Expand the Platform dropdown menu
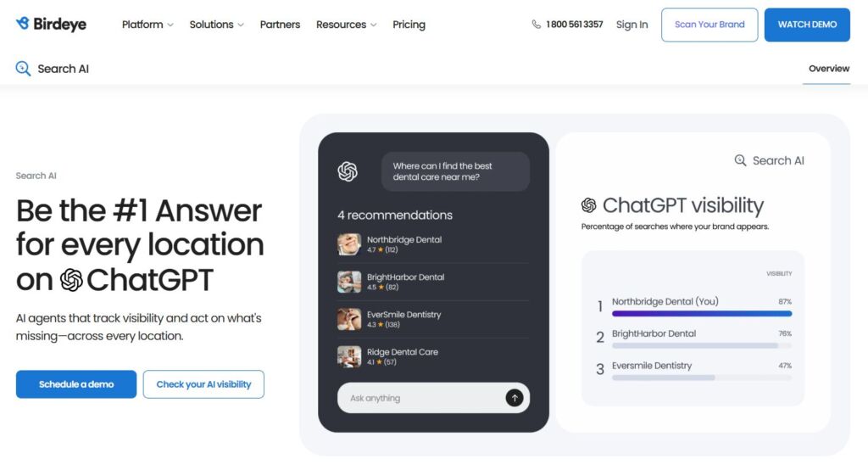The image size is (868, 470). (147, 25)
